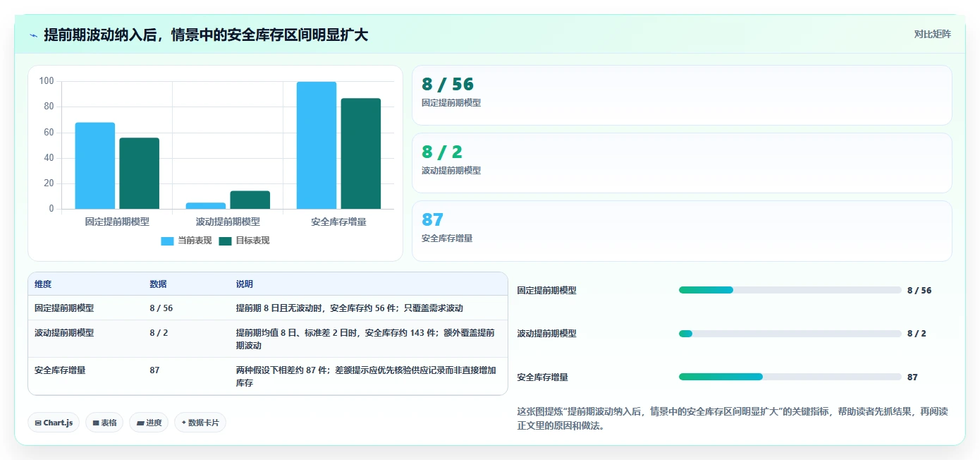This screenshot has width=980, height=460.
Task: Toggle 目标表现 legend series
Action: 245,241
